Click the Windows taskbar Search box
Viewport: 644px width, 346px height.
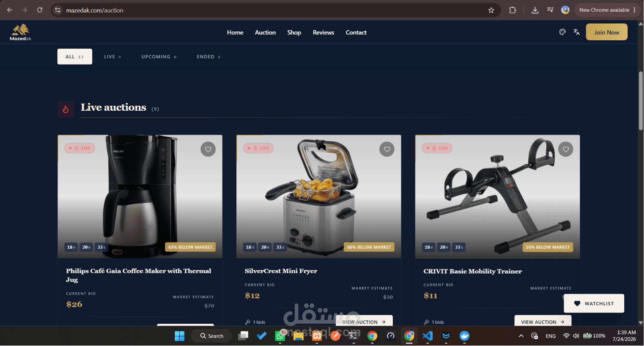[211, 336]
